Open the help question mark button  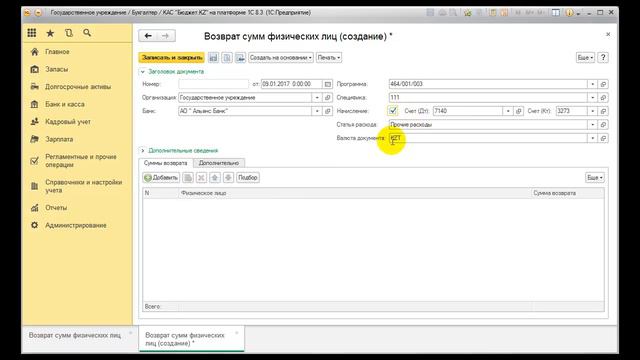[x=603, y=58]
